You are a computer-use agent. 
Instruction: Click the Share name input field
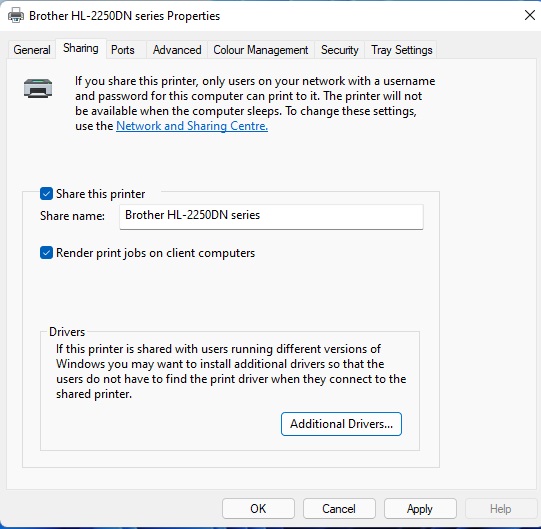point(271,216)
